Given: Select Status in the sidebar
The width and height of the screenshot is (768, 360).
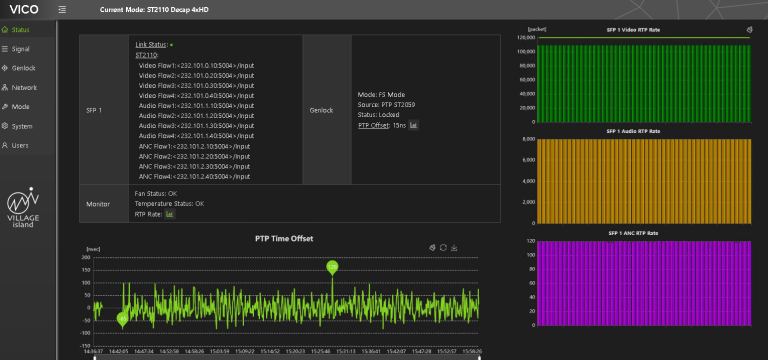Looking at the screenshot, I should tap(21, 30).
